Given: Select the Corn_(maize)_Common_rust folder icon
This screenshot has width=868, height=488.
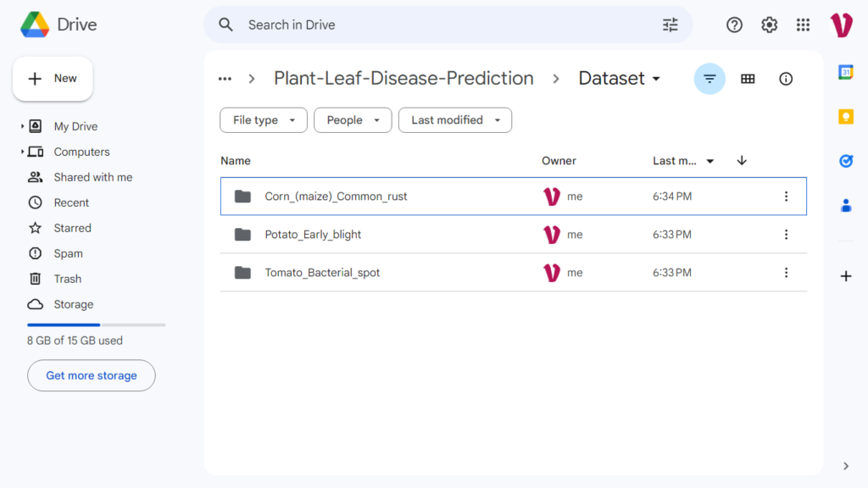Looking at the screenshot, I should pyautogui.click(x=242, y=197).
